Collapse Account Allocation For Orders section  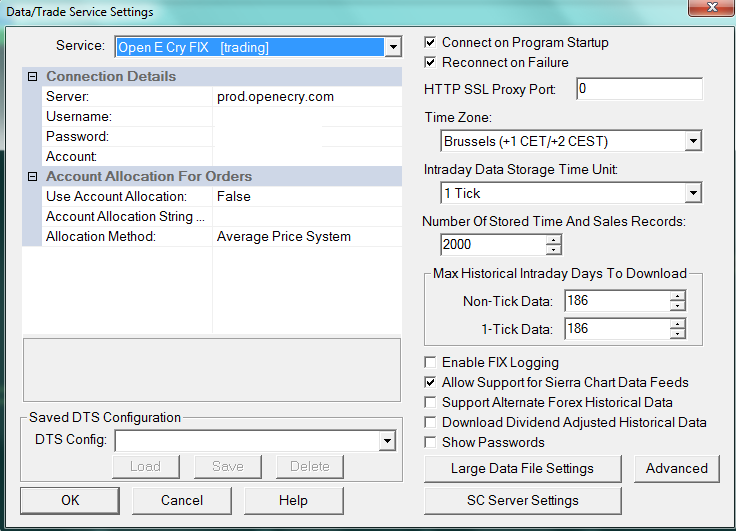pos(32,177)
